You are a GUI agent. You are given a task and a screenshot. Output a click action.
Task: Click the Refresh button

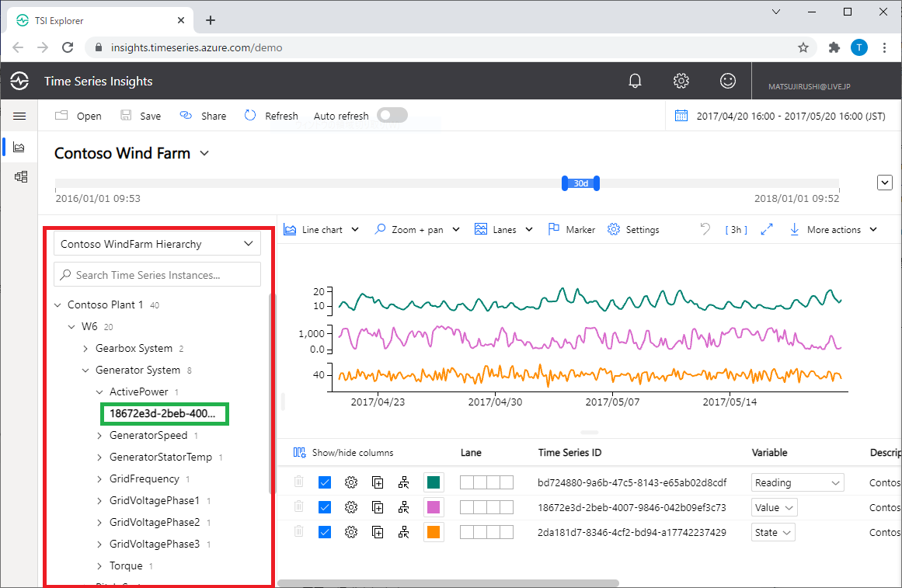(x=271, y=116)
